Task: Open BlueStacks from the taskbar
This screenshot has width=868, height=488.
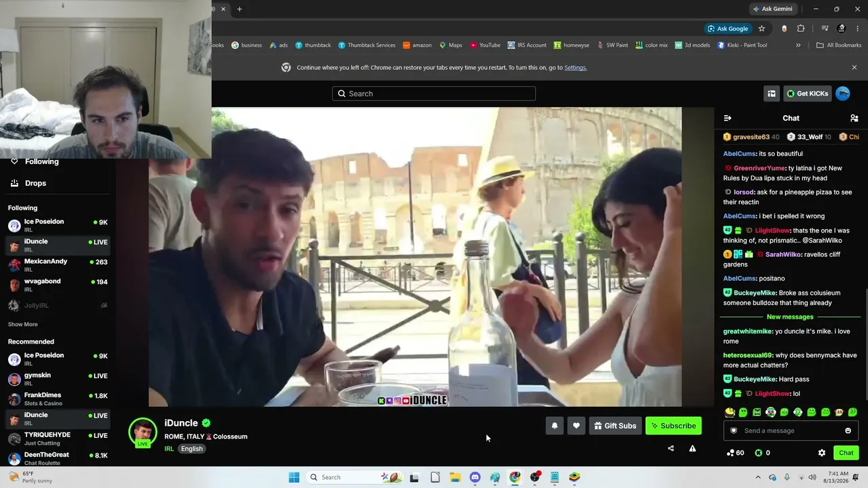Action: point(574,477)
